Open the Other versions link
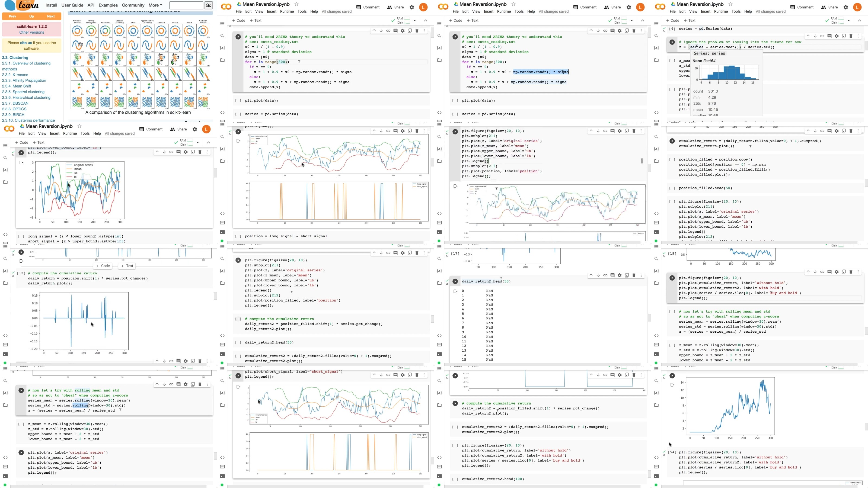The image size is (868, 488). click(32, 32)
